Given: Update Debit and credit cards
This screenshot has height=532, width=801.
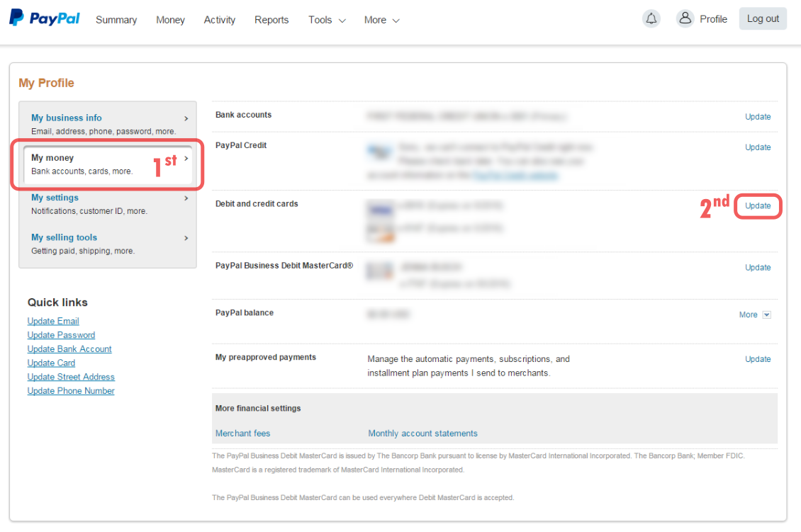Looking at the screenshot, I should [x=758, y=205].
